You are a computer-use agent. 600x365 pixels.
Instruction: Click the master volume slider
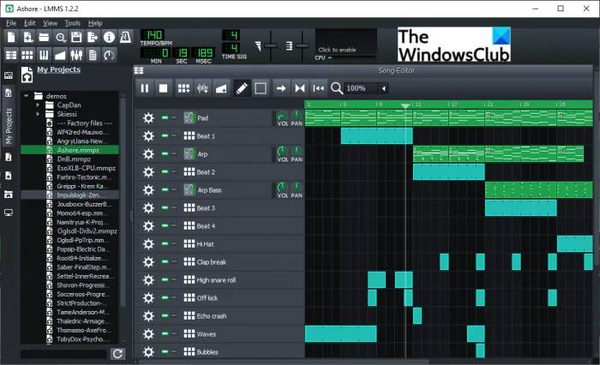[271, 46]
